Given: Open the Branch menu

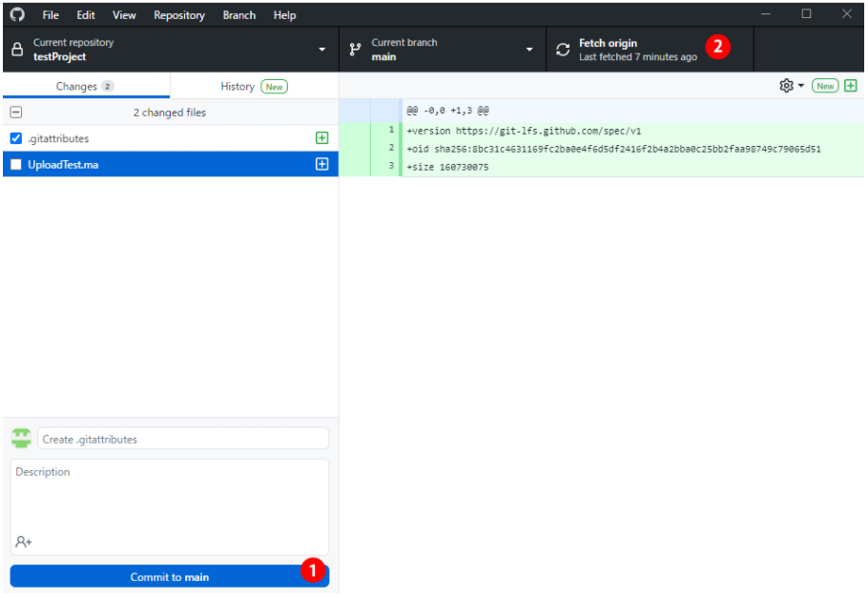Looking at the screenshot, I should pos(239,15).
